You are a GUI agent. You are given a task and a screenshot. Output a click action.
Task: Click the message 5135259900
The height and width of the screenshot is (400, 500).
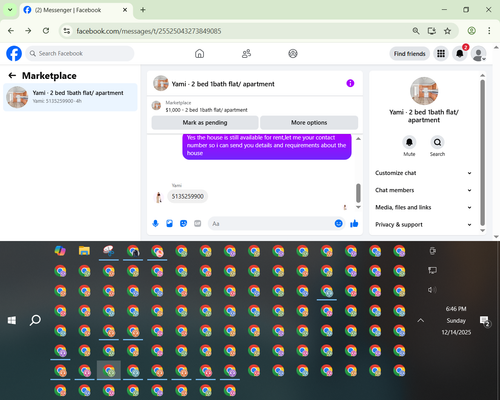[x=188, y=196]
